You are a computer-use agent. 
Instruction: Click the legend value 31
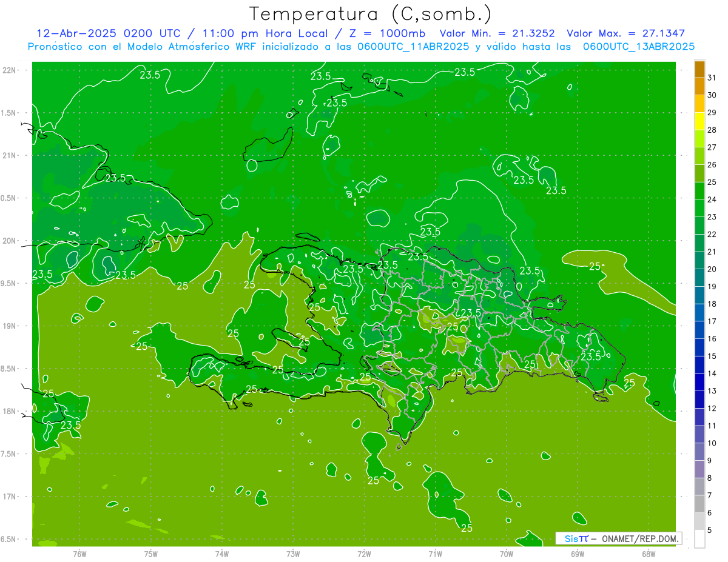712,78
